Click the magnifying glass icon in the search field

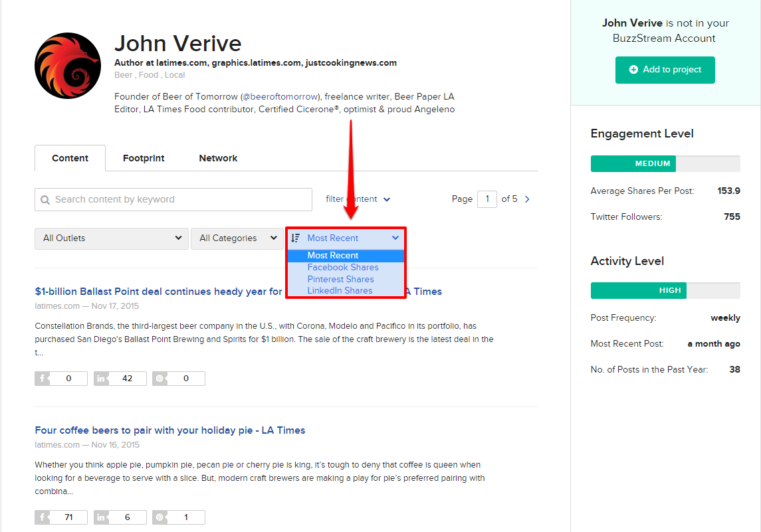45,199
